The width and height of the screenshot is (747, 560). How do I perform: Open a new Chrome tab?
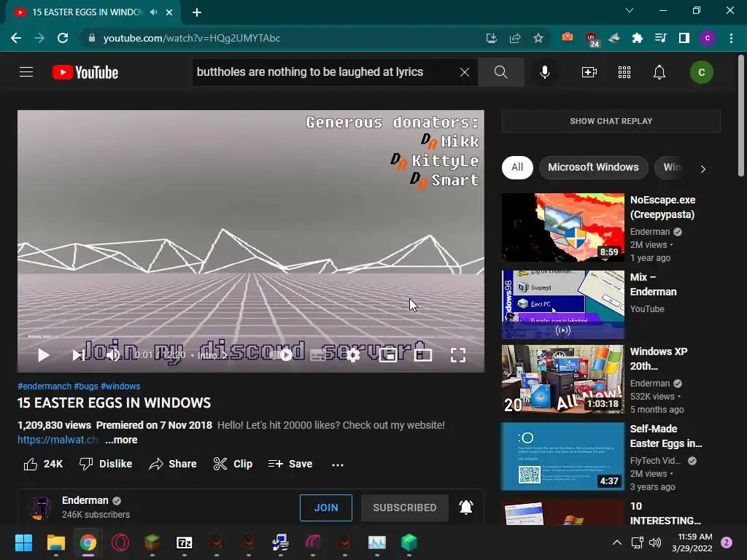click(197, 12)
